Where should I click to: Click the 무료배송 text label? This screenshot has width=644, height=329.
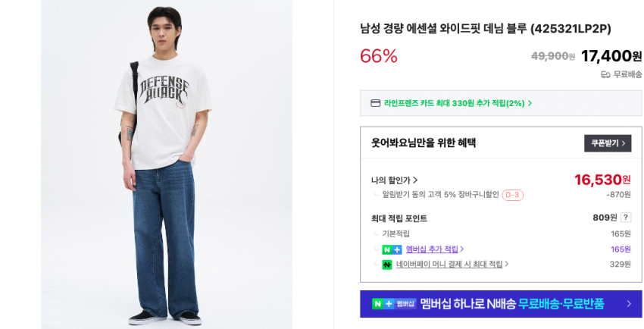pyautogui.click(x=627, y=74)
